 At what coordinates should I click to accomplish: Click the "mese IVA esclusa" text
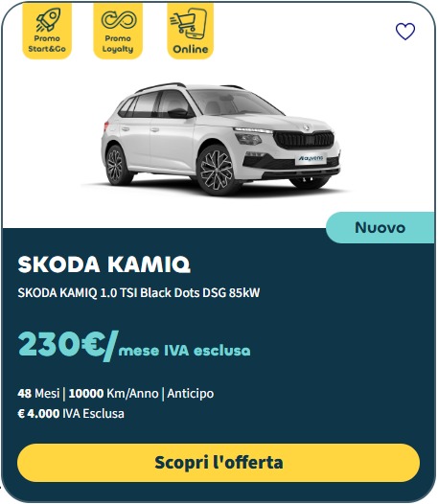(184, 351)
